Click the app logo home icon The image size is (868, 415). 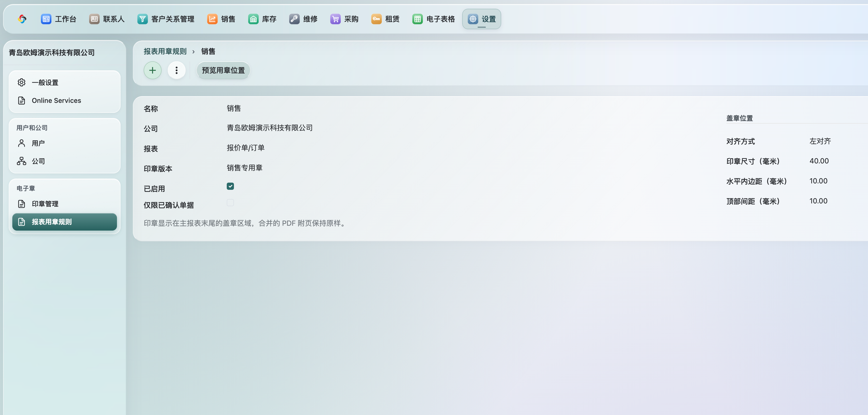(x=22, y=19)
